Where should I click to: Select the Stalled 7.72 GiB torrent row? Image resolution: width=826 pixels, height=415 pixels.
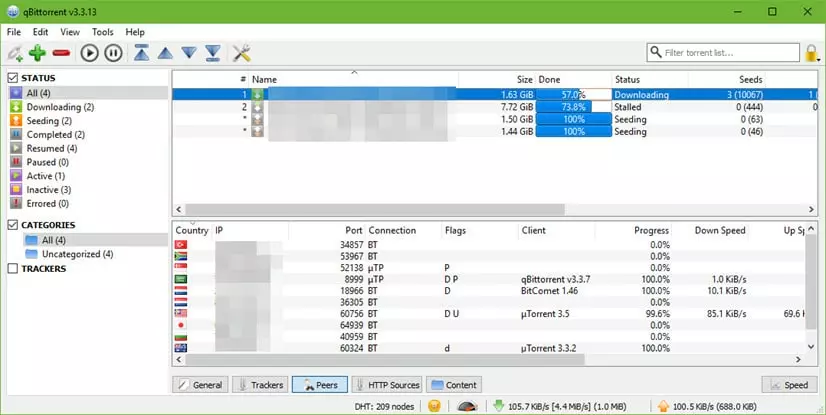coord(495,107)
